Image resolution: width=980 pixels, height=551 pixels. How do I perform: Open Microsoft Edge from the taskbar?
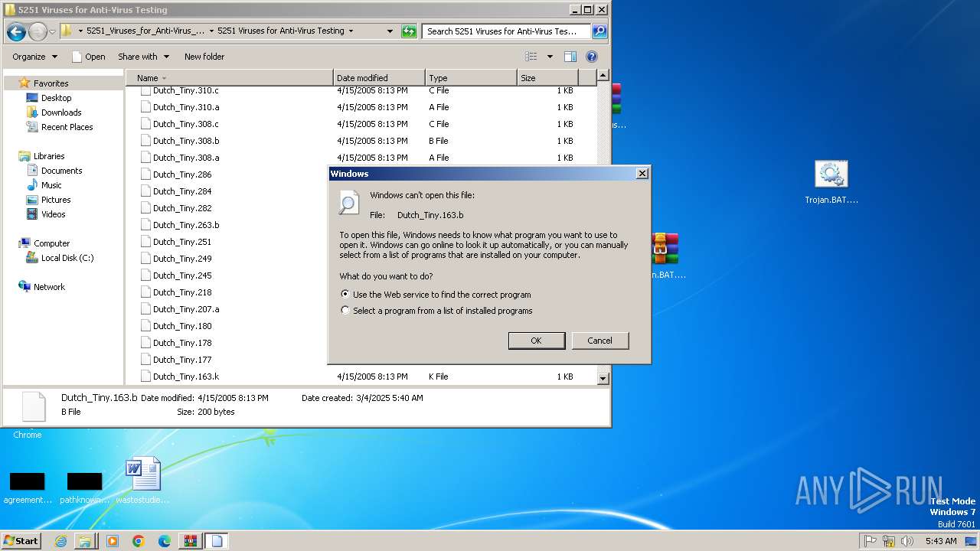pyautogui.click(x=164, y=541)
